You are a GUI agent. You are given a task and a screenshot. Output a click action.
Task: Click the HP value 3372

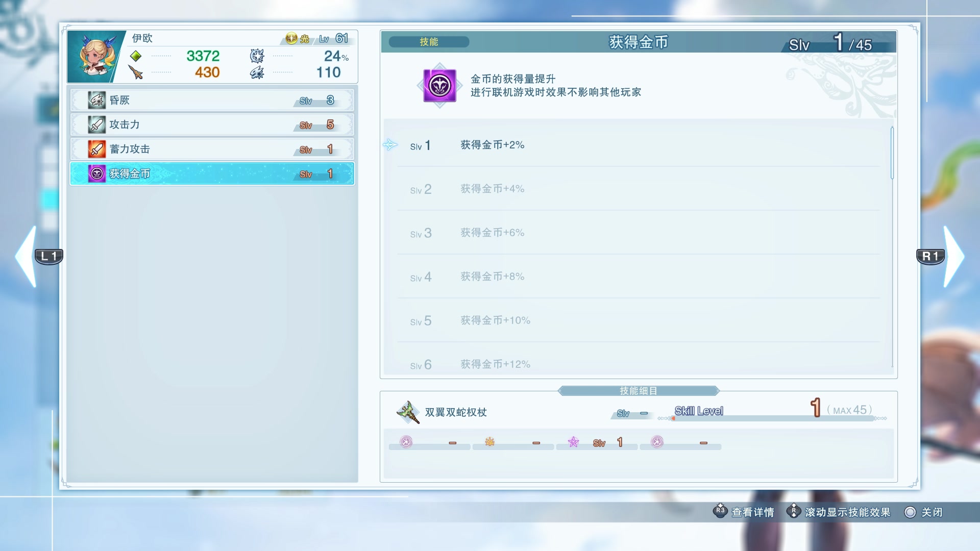(203, 56)
